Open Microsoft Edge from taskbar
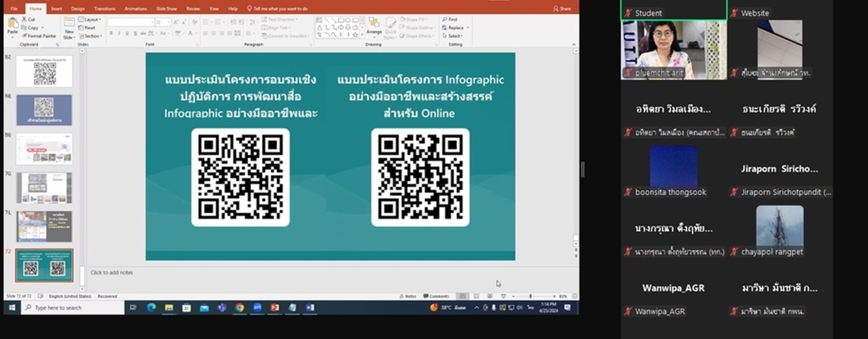868x339 pixels. (151, 308)
